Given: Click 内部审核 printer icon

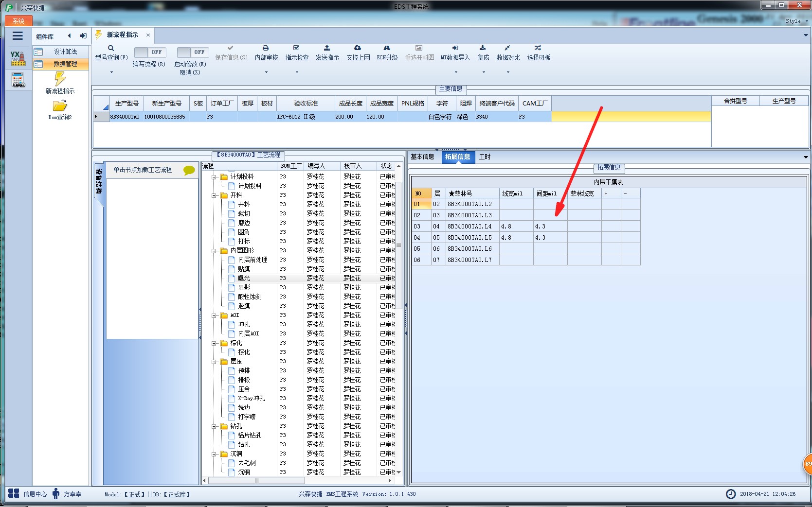Looking at the screenshot, I should pyautogui.click(x=266, y=48).
